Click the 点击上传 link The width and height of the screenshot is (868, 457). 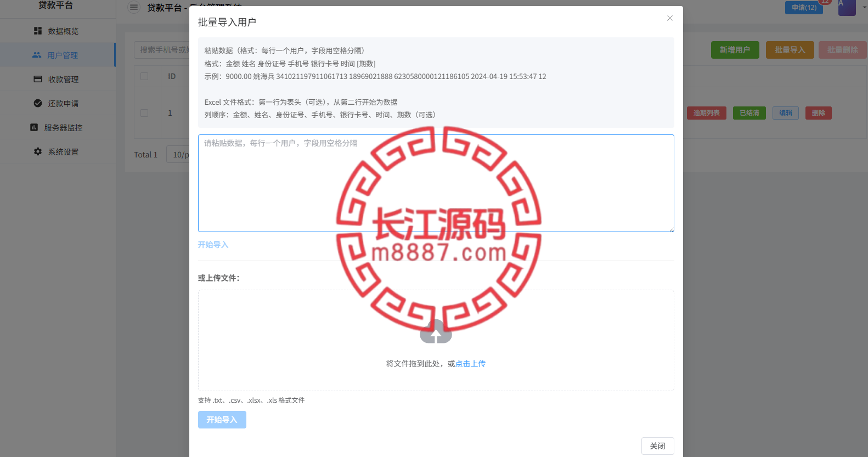pos(471,363)
